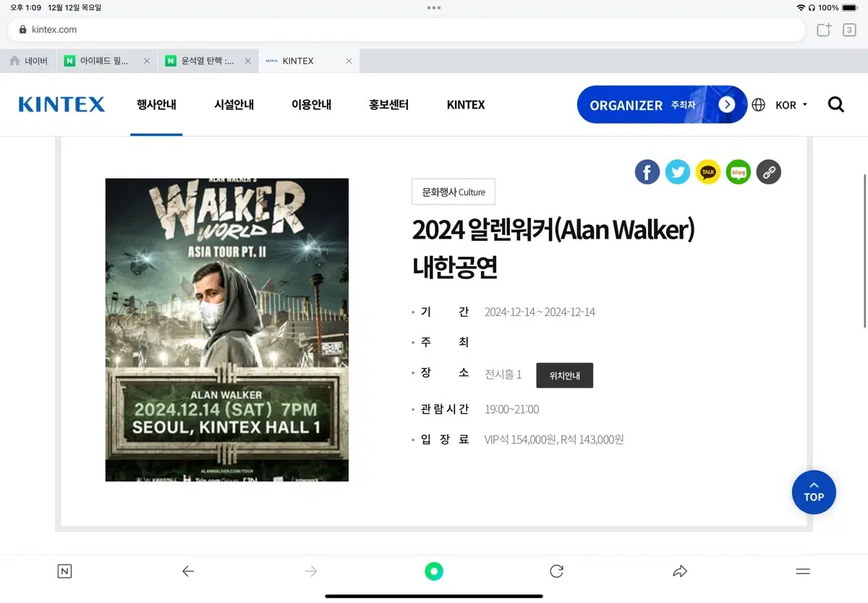This screenshot has width=868, height=603.
Task: Switch to the 네이버 tab
Action: pos(29,61)
